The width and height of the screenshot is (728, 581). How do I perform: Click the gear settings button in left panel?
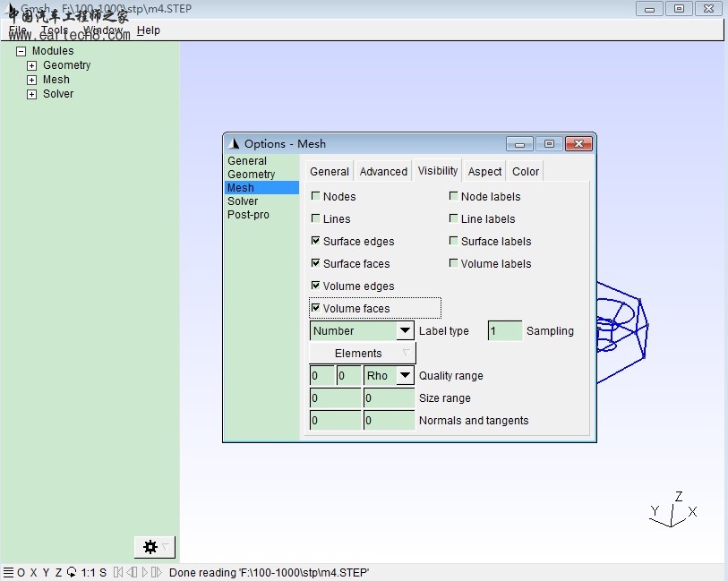point(150,547)
